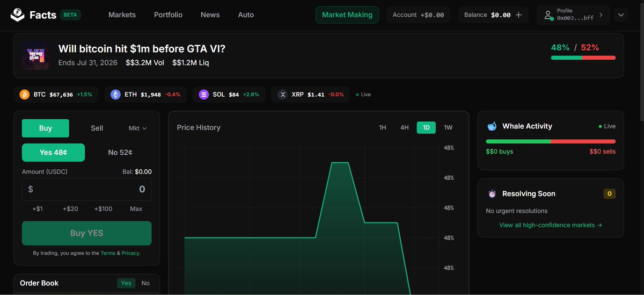
Task: Show Yes side of Order Book
Action: click(x=126, y=283)
